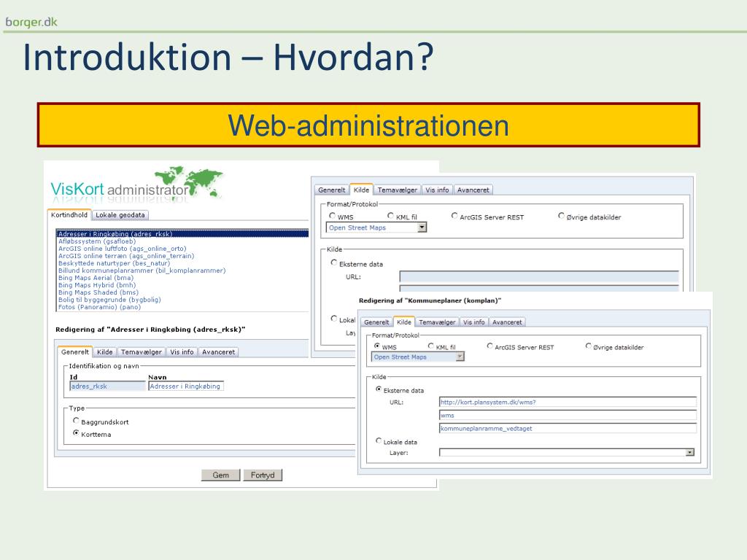Select ArcGIS Server REST in Kommuneplaner editor
The image size is (747, 560).
(x=490, y=346)
